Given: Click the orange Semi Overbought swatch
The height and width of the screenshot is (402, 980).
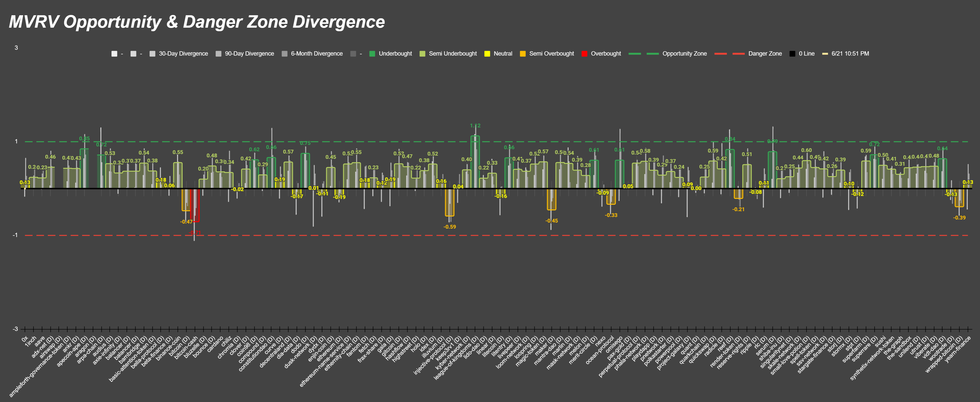Looking at the screenshot, I should 523,54.
